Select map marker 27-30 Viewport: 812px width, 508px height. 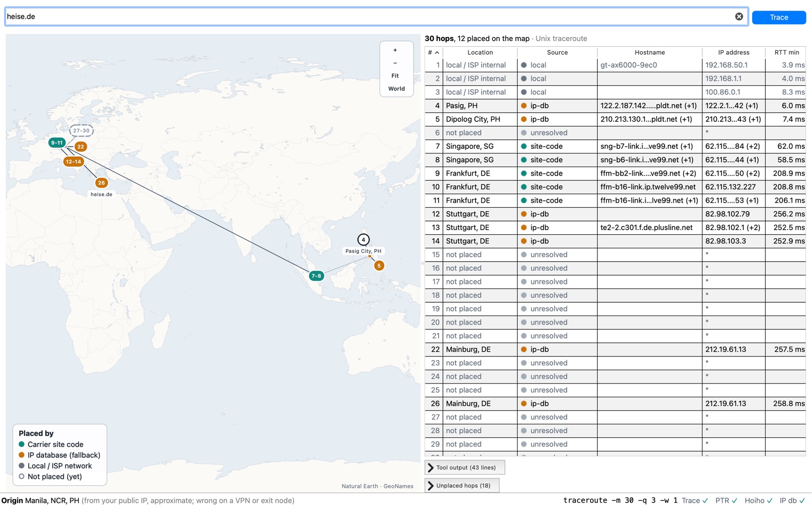[81, 131]
